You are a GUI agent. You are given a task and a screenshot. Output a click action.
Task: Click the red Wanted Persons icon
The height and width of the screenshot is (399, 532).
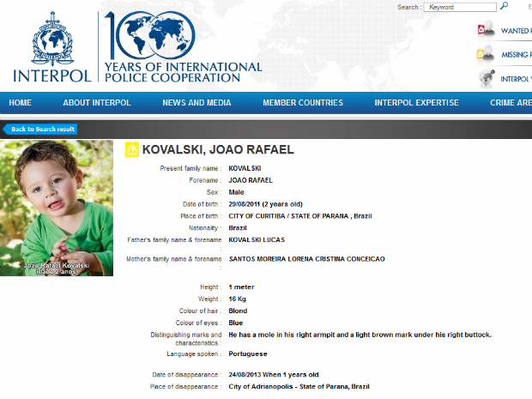[487, 31]
